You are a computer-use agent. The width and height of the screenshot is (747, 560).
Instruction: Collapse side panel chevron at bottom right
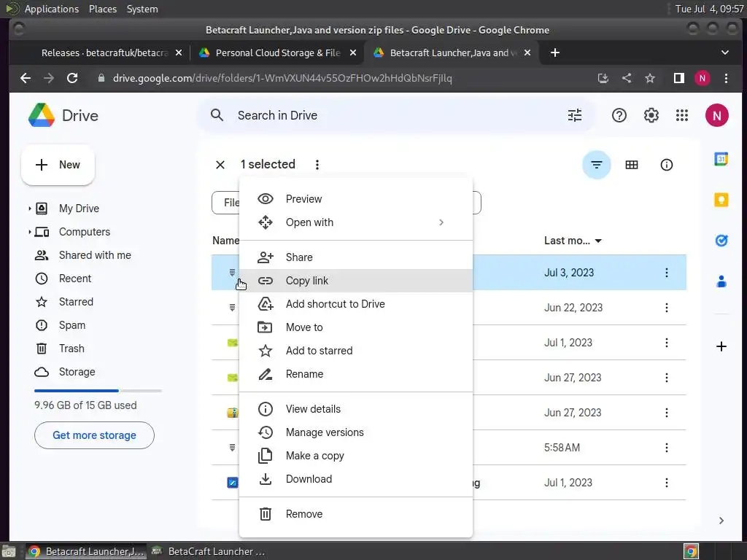pos(721,521)
